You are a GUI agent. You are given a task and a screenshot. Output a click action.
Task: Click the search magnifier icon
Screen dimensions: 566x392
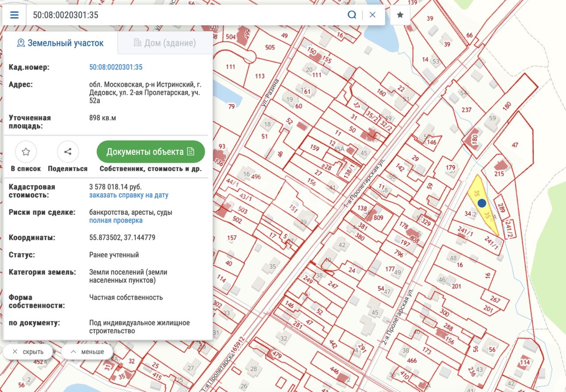click(x=352, y=15)
